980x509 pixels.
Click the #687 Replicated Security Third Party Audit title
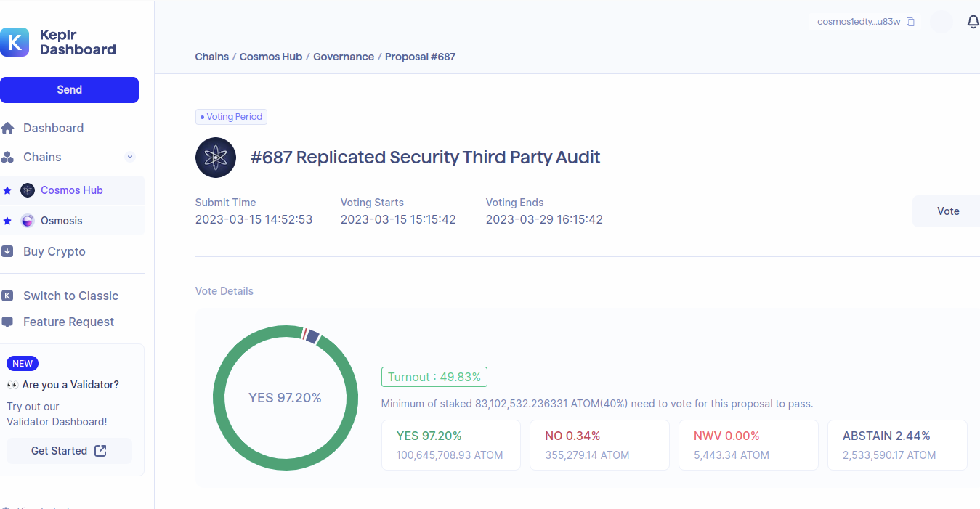425,158
